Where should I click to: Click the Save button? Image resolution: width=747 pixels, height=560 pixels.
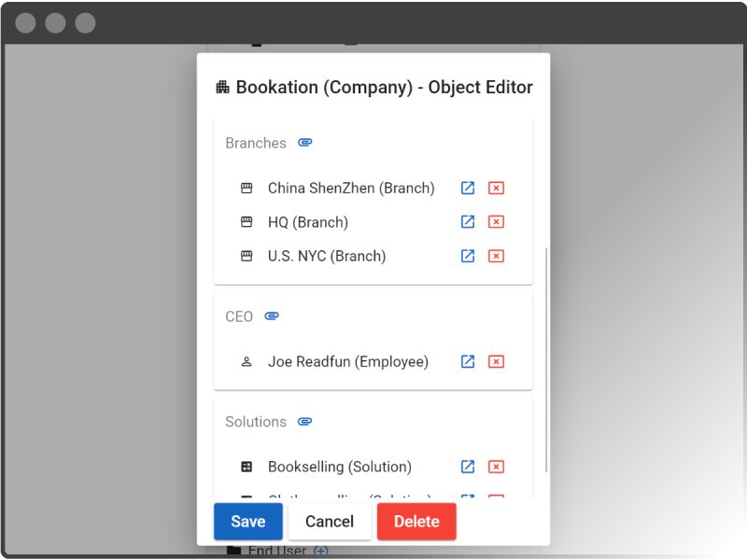pos(248,522)
